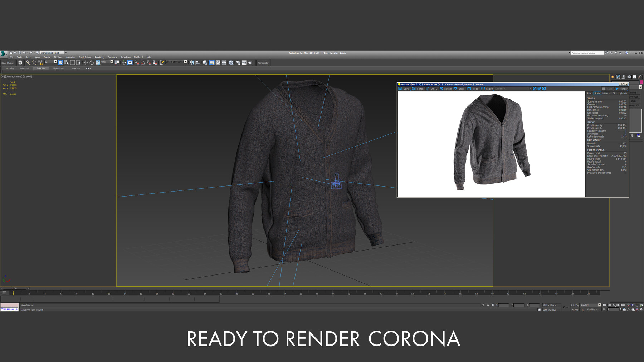Click the Rendered Frame Window icon
Image resolution: width=644 pixels, height=362 pixels.
(244, 63)
